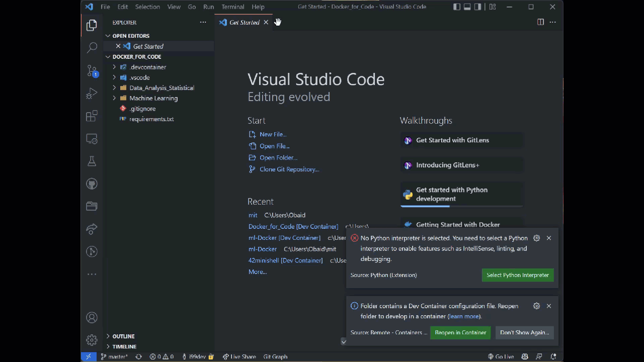Open editor More Actions ellipsis
This screenshot has width=644, height=362.
pos(552,22)
